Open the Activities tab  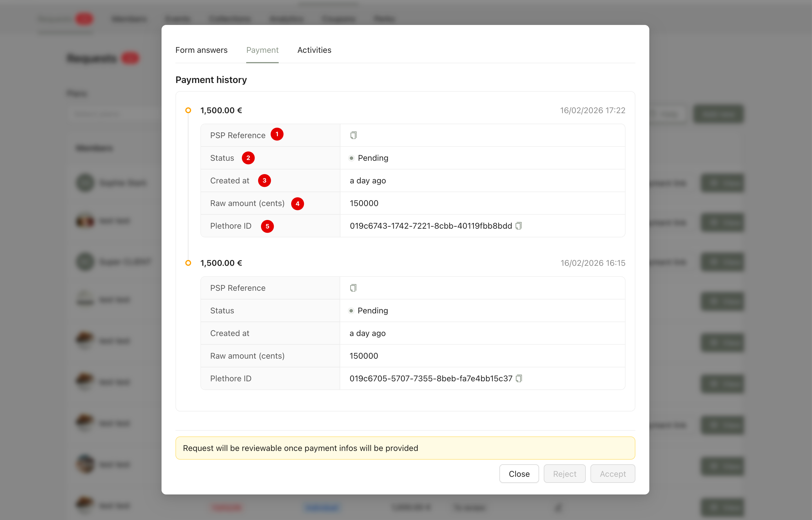(x=314, y=50)
